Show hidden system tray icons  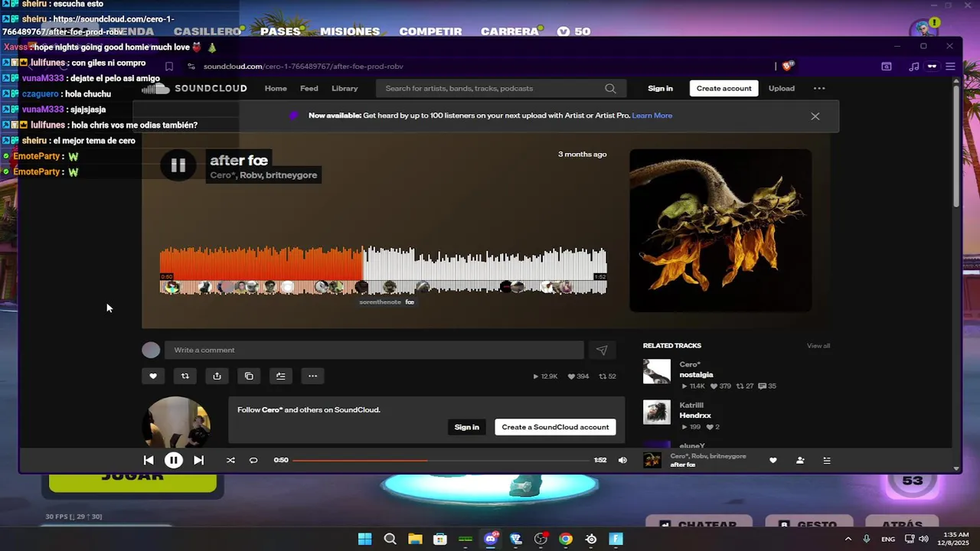pos(848,539)
